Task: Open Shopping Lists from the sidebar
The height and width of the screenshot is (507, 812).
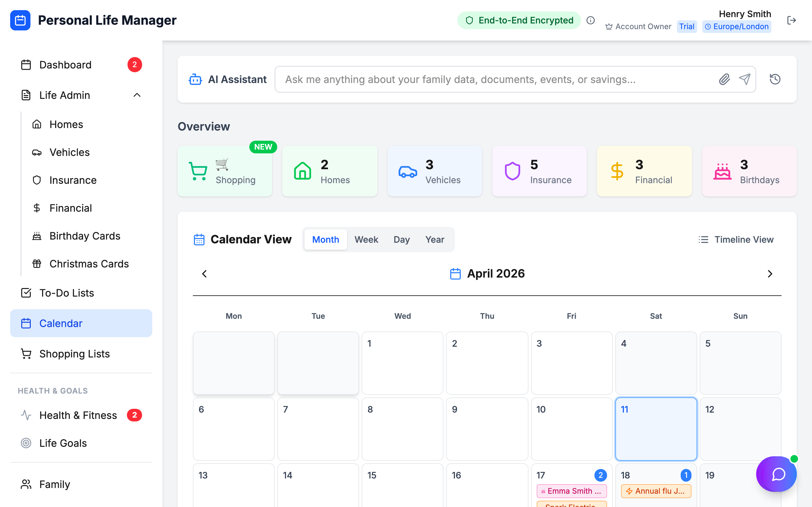Action: (75, 354)
